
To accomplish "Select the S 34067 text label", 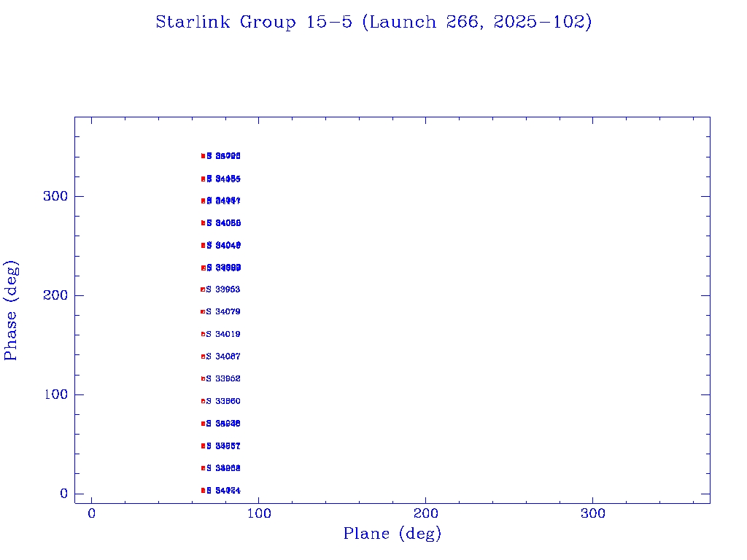I will (224, 357).
